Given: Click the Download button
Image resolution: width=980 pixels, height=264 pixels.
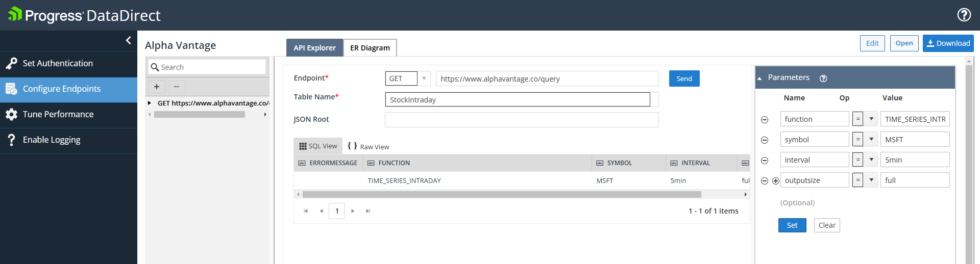Looking at the screenshot, I should 948,43.
